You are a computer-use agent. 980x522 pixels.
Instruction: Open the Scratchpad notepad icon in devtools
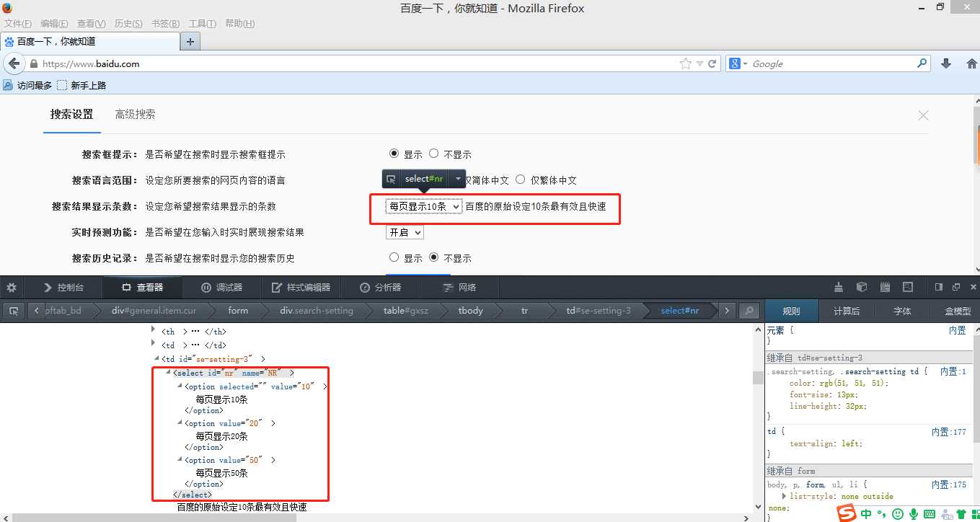[x=885, y=287]
